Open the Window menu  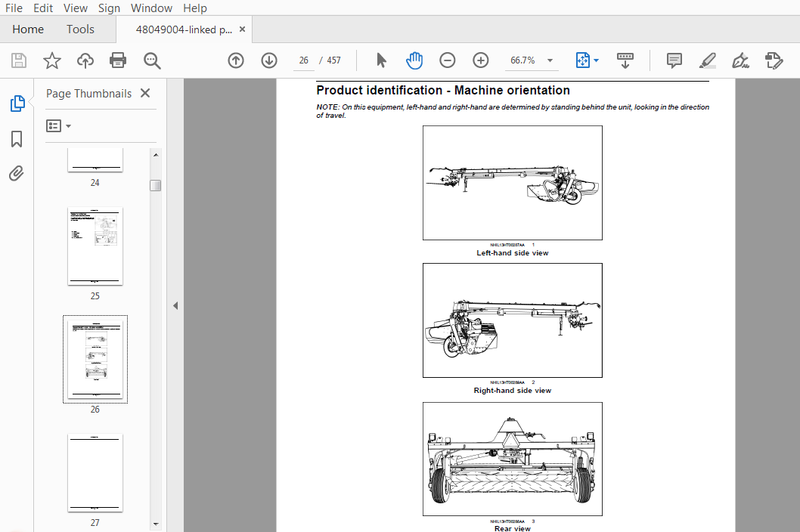(x=151, y=8)
